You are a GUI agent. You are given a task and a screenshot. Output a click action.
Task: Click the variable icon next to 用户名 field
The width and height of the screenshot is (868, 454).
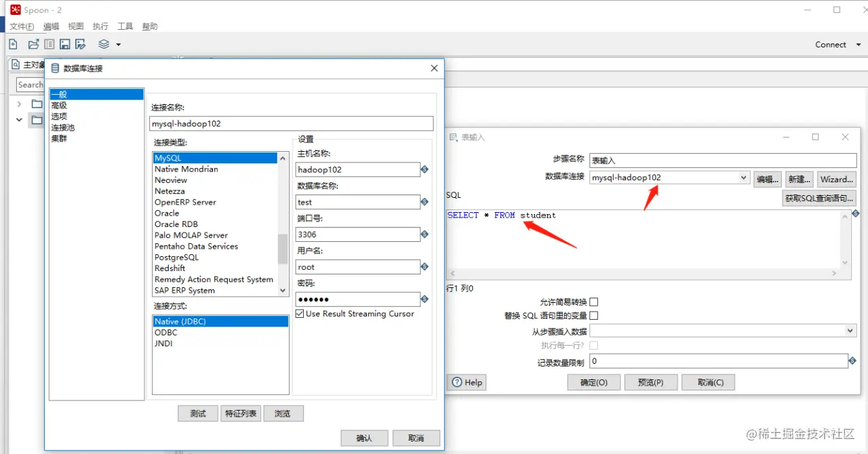tap(425, 267)
